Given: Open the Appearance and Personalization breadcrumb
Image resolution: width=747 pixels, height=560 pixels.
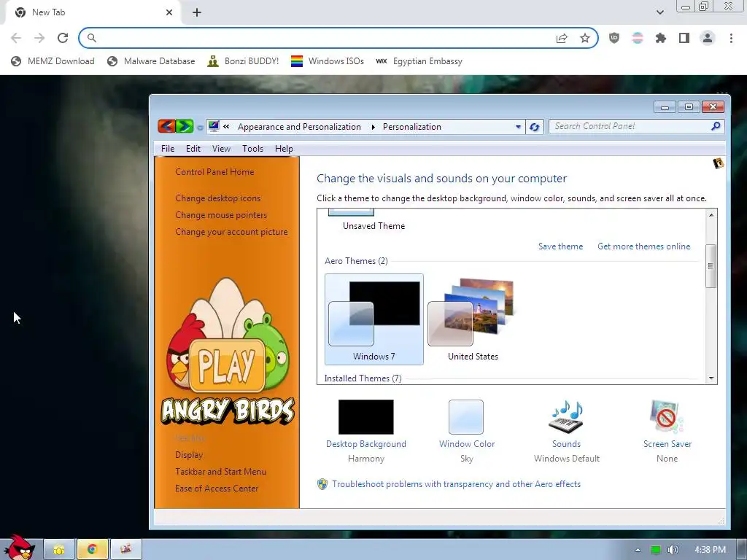Looking at the screenshot, I should coord(299,127).
